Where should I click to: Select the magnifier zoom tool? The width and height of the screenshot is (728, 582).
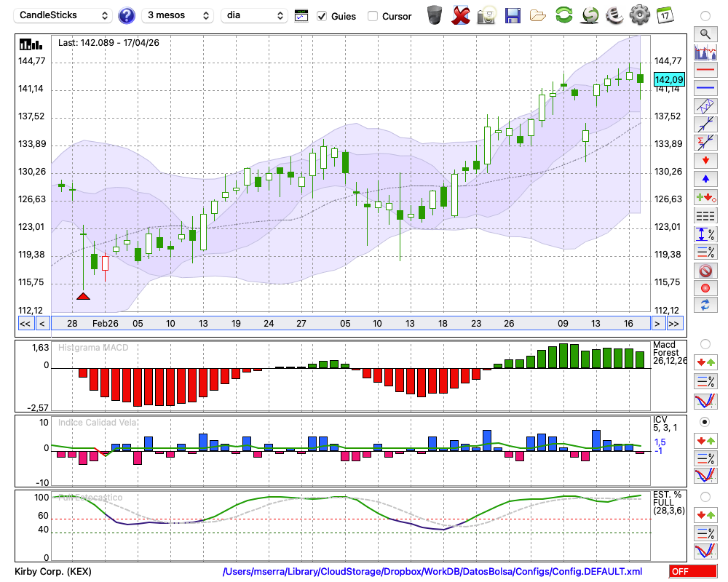pos(705,34)
